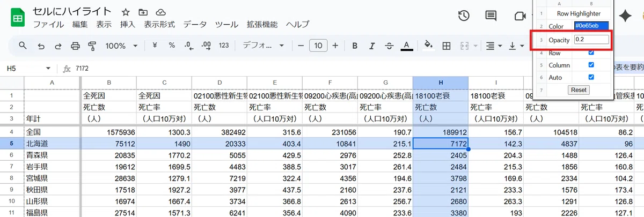Click the セルにハイライト document title

click(72, 11)
